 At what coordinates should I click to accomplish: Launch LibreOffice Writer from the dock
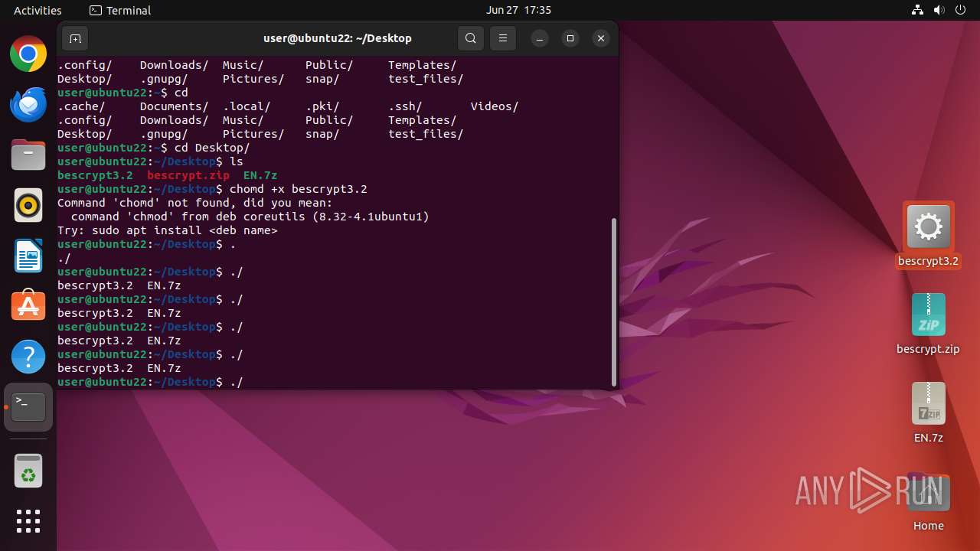pyautogui.click(x=28, y=256)
